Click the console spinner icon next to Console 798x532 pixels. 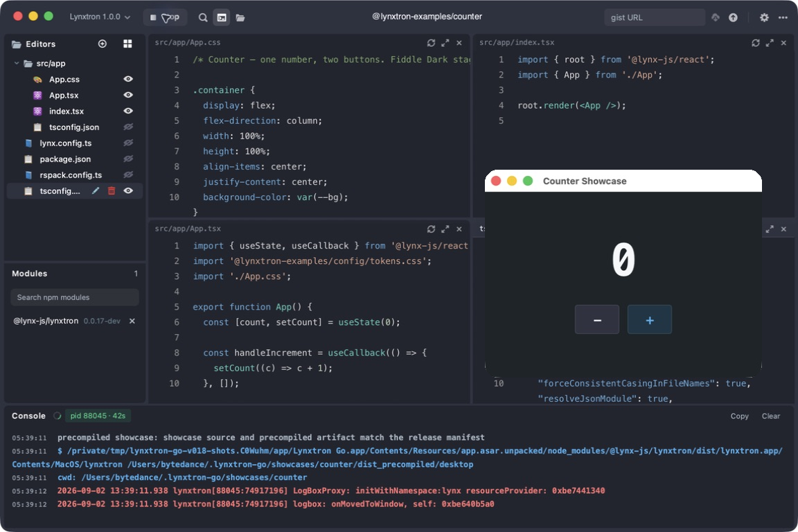57,416
